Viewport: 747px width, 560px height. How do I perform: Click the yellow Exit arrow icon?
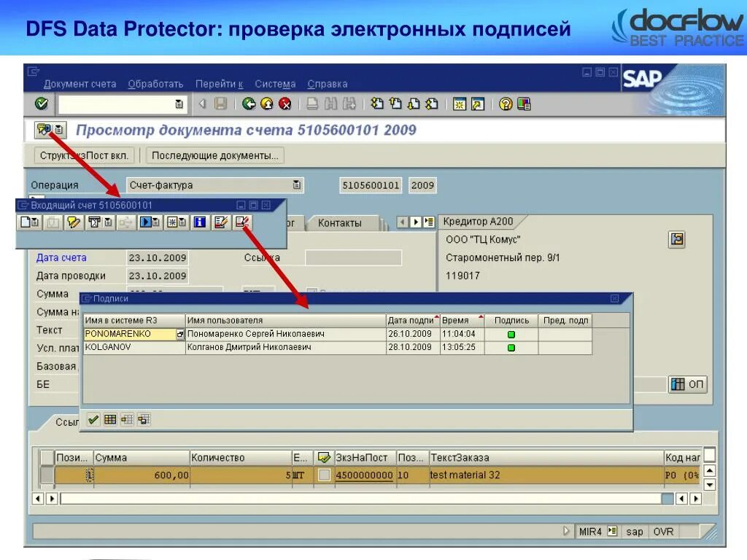(267, 104)
